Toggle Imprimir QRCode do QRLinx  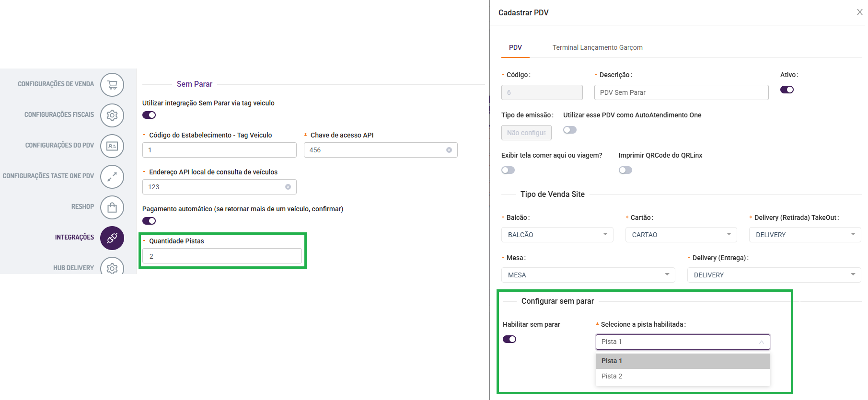coord(625,170)
